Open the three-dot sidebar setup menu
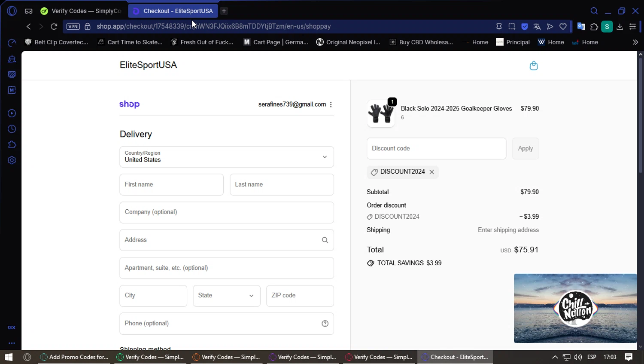The image size is (644, 364). [12, 343]
